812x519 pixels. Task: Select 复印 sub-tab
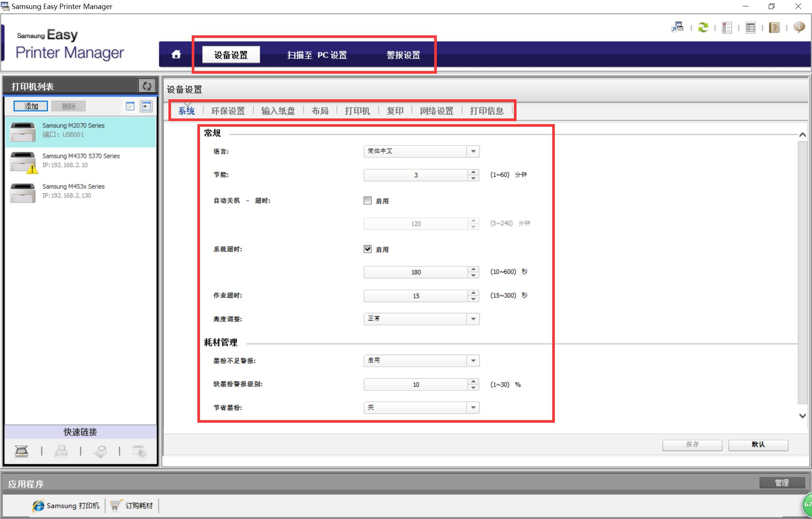coord(395,111)
